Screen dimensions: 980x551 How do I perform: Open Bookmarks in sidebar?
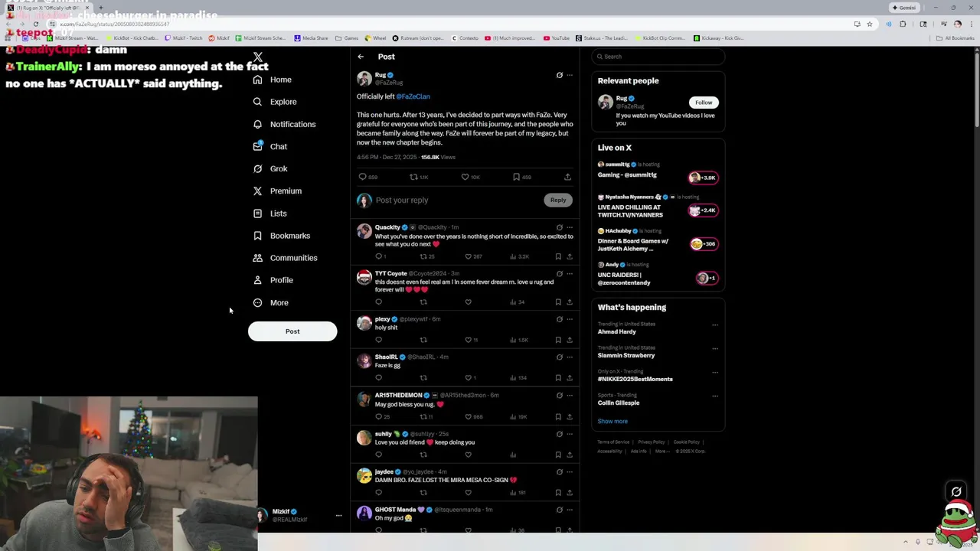coord(281,236)
